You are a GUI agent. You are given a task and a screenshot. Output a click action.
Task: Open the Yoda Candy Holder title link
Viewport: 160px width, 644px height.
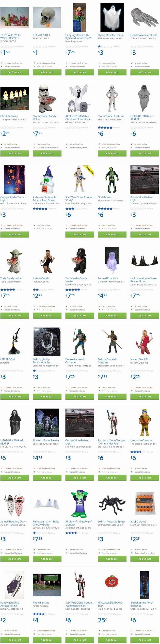(11, 278)
